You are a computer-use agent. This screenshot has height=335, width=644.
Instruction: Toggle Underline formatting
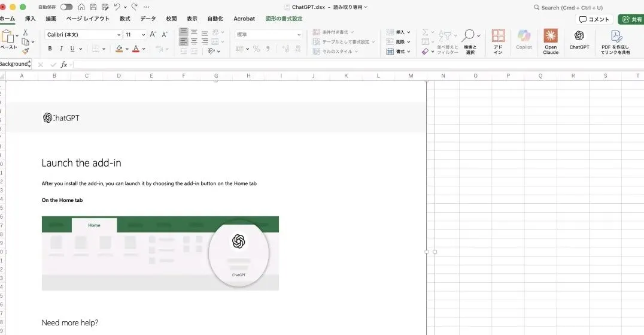click(x=72, y=49)
